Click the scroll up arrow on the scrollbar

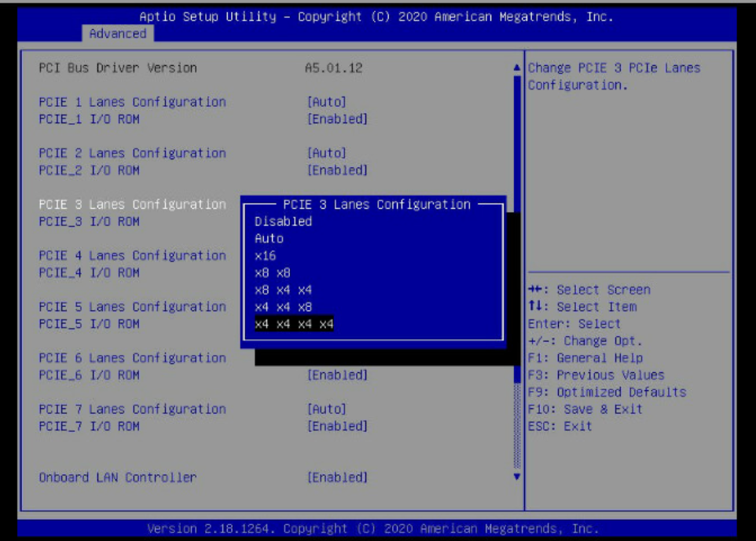[516, 68]
